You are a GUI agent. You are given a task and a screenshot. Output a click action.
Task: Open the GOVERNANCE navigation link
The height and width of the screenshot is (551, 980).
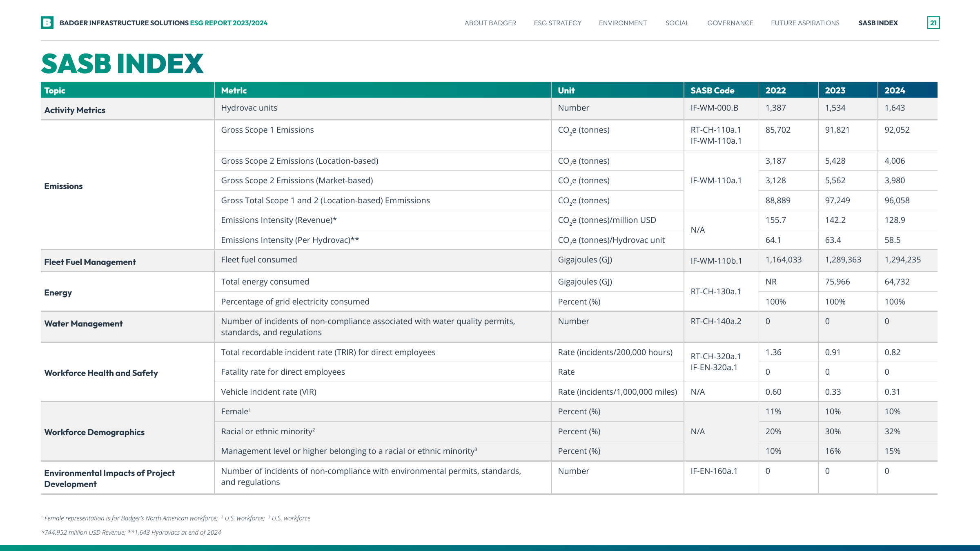point(730,23)
